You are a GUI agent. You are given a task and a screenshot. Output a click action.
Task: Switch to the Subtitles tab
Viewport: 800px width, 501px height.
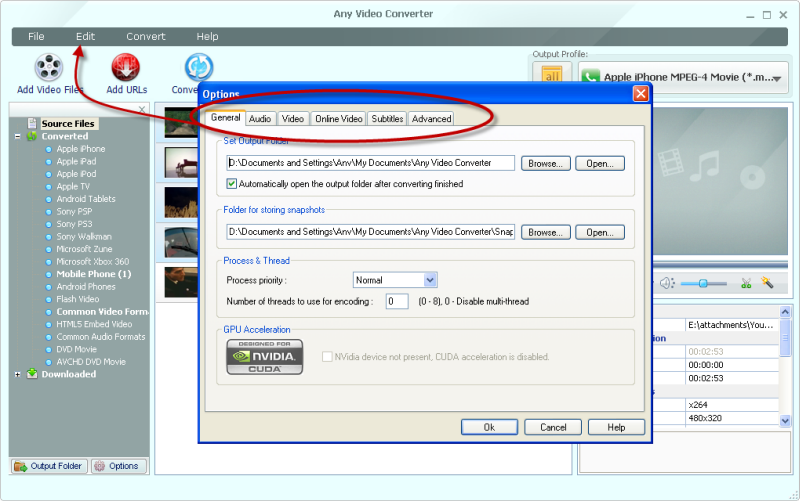(x=387, y=119)
